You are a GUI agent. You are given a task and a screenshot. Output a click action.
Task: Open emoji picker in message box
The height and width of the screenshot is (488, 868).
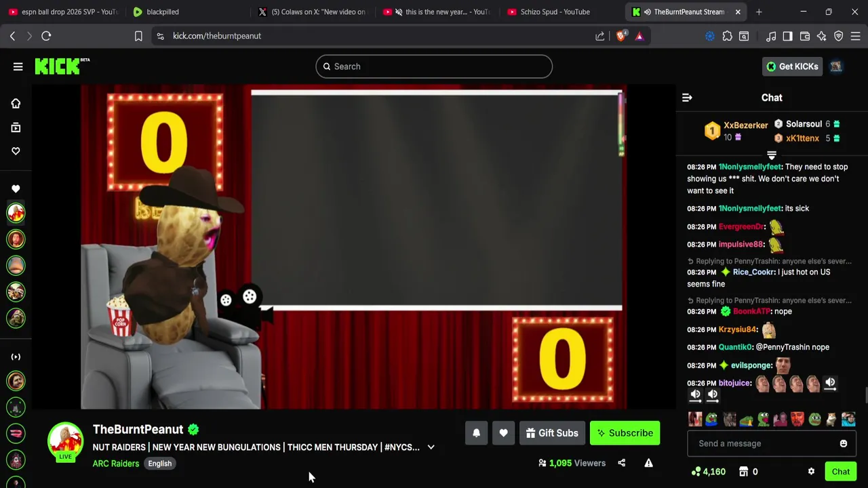pyautogui.click(x=843, y=443)
